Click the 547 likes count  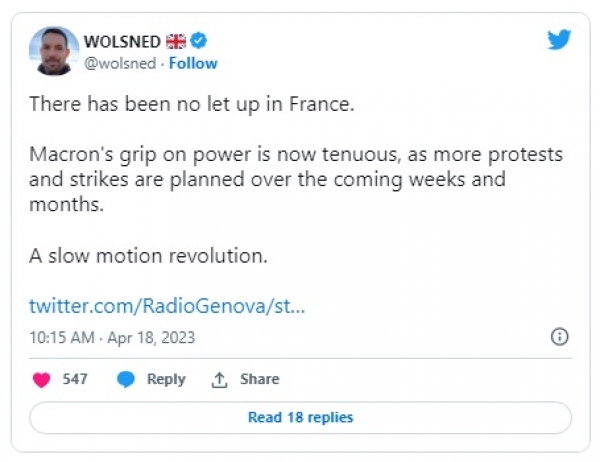pos(76,380)
